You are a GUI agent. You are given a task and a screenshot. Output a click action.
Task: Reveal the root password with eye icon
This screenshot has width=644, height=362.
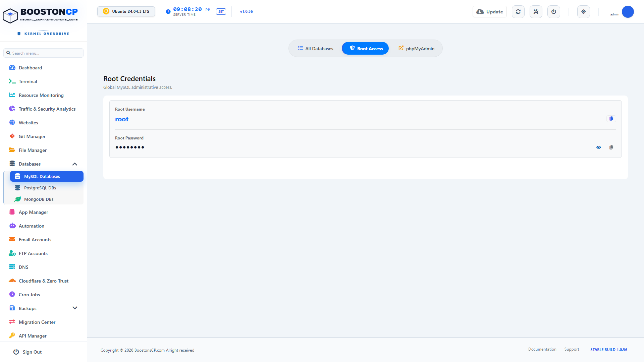598,147
